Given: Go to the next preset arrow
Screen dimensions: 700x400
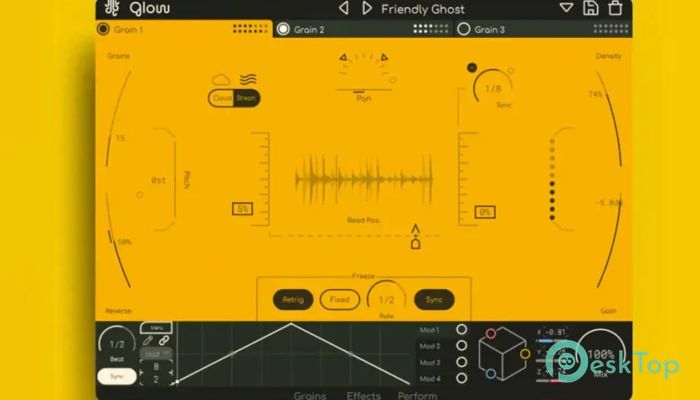Looking at the screenshot, I should [x=367, y=9].
